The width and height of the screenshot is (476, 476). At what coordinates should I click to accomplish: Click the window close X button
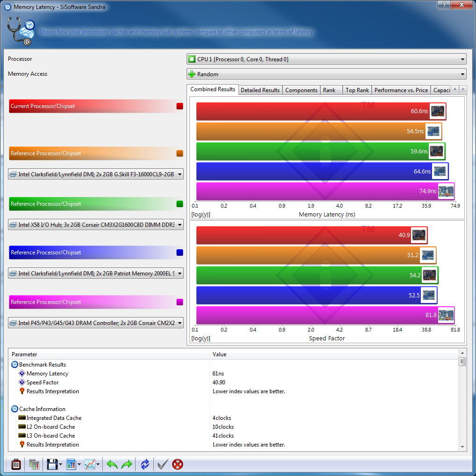click(462, 5)
